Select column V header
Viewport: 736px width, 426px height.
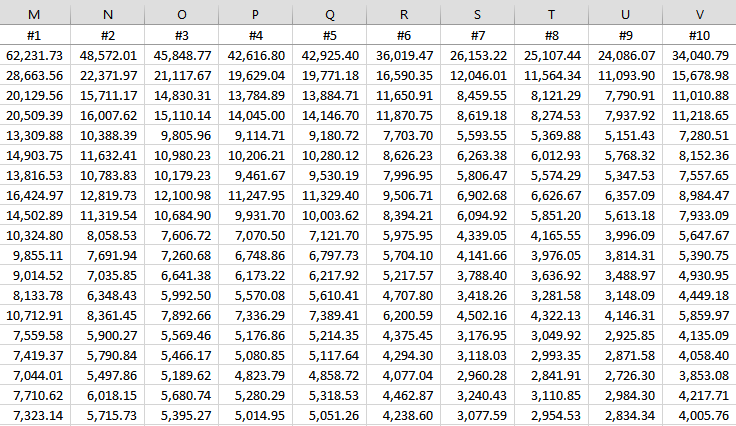[x=699, y=15]
